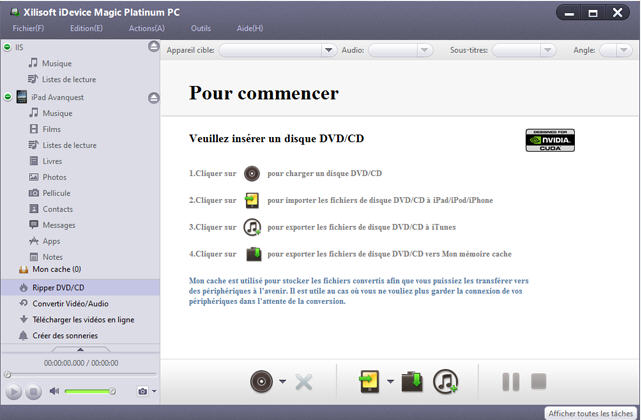
Task: Click the import to device icon in bottom toolbar
Action: point(369,382)
